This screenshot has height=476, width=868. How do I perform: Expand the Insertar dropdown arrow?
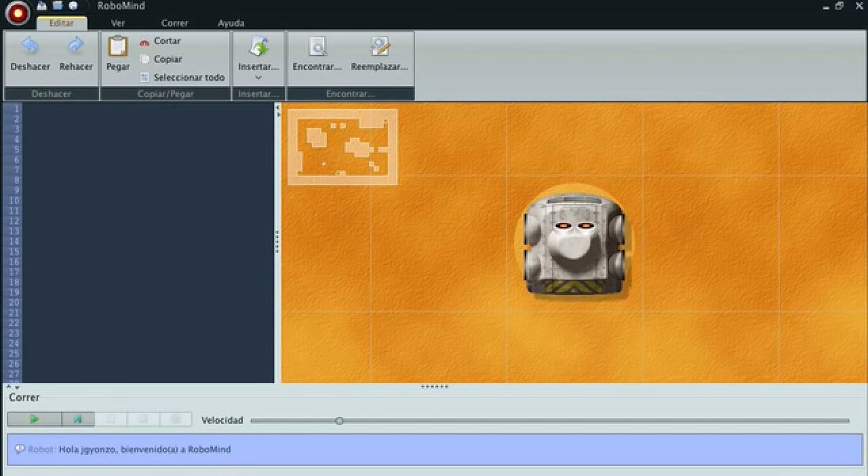(x=258, y=78)
